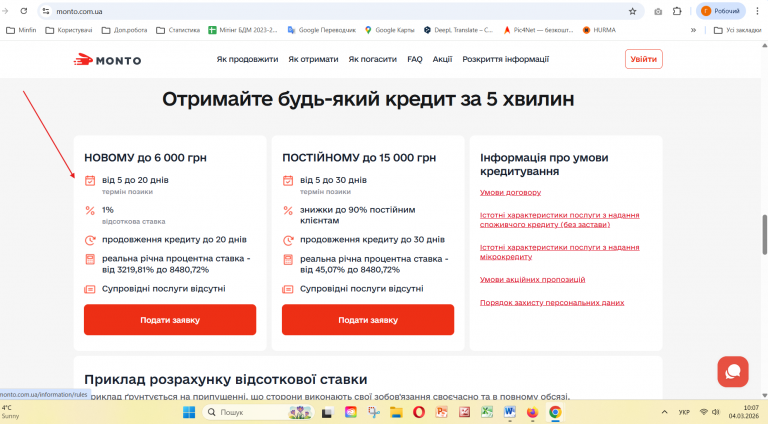
Task: Open the Google Карты bookmark
Action: tap(389, 30)
